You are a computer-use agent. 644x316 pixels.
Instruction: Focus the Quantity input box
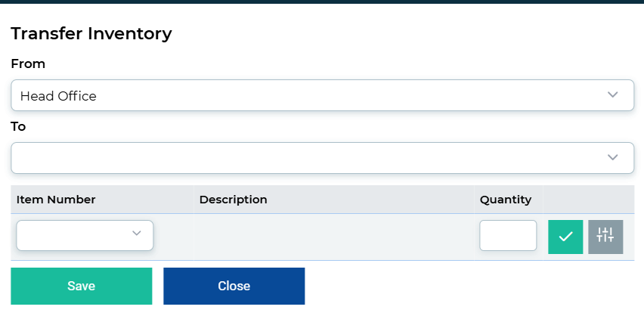pyautogui.click(x=508, y=235)
